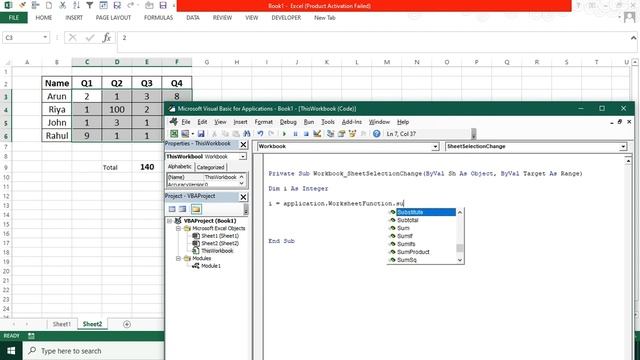This screenshot has width=640, height=360.
Task: Open the Workbook object dropdown in code window
Action: (x=436, y=147)
